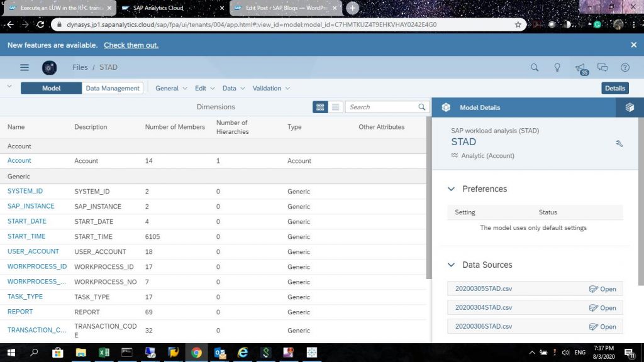Dismiss the new features banner
Screen dimensions: 644x362
(x=634, y=45)
